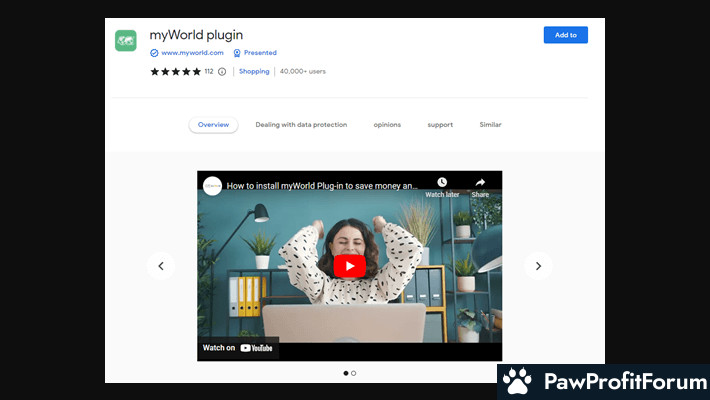
Task: Play the YouTube video with red play button
Action: 349,265
